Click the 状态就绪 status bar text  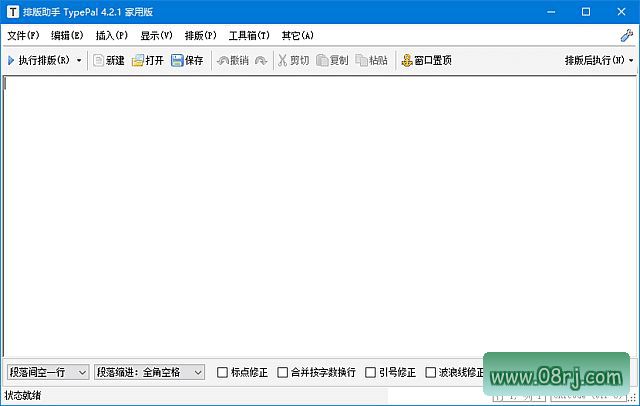pos(23,395)
